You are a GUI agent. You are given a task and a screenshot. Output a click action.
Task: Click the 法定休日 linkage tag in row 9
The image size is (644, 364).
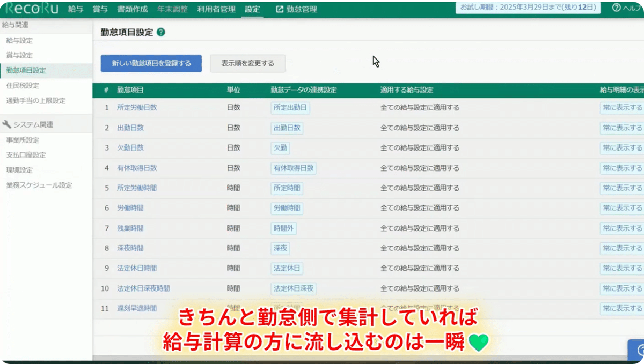(287, 268)
